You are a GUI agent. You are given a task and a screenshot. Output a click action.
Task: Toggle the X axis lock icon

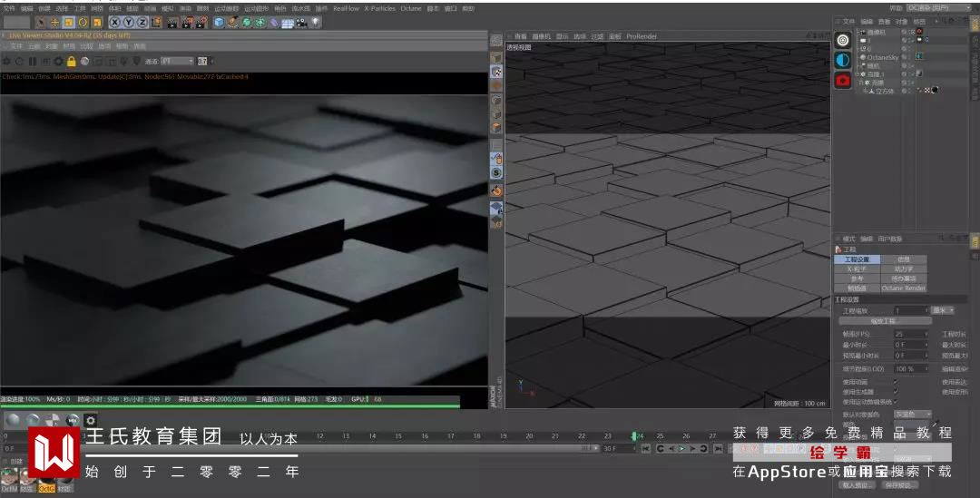(x=115, y=22)
